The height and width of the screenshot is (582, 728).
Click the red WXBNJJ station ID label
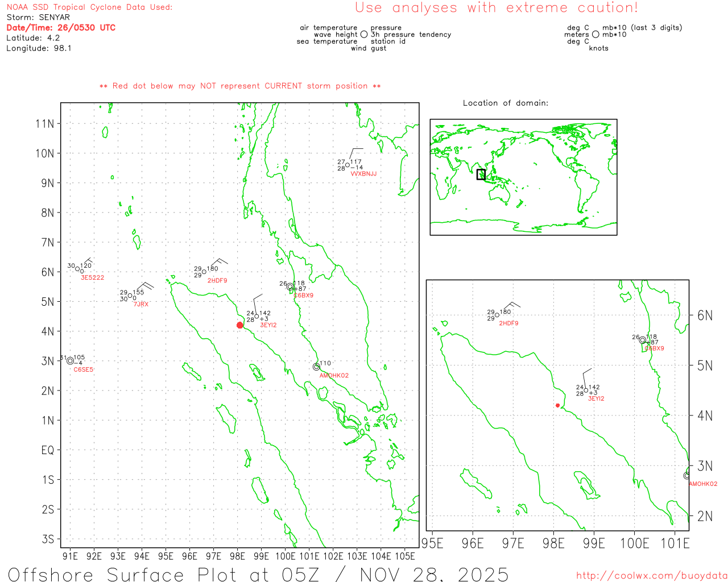[363, 174]
